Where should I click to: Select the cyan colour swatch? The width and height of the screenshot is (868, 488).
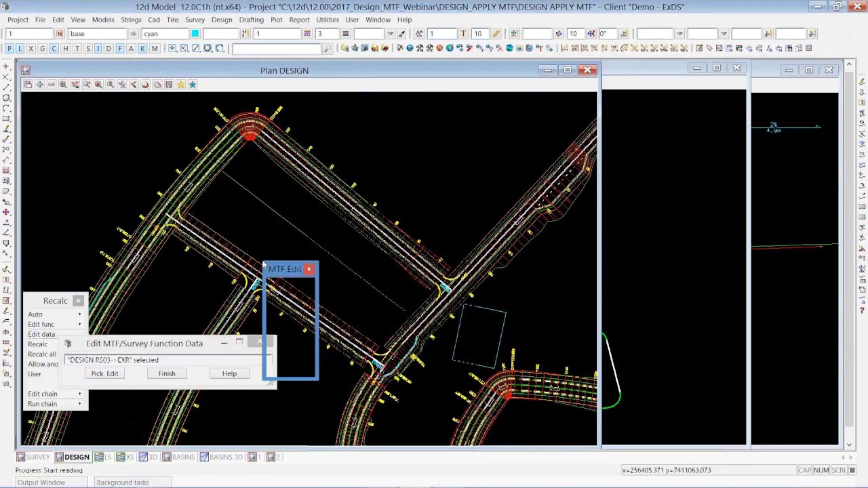pos(195,33)
